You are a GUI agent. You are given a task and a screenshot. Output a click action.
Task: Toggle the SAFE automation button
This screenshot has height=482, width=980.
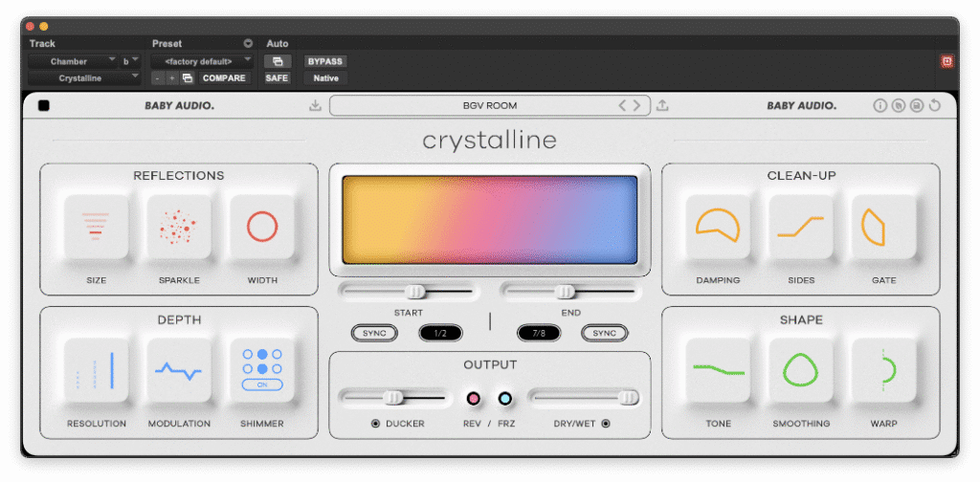pos(277,78)
